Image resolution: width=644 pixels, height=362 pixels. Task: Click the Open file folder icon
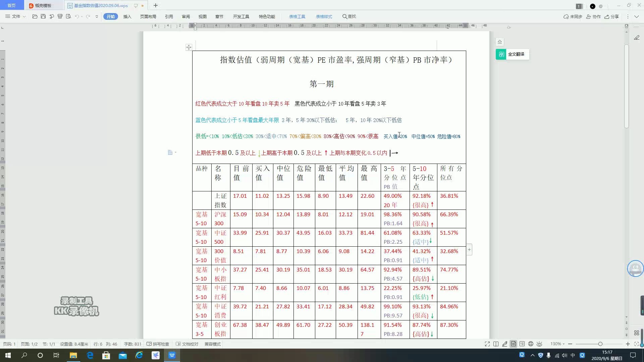tap(35, 16)
